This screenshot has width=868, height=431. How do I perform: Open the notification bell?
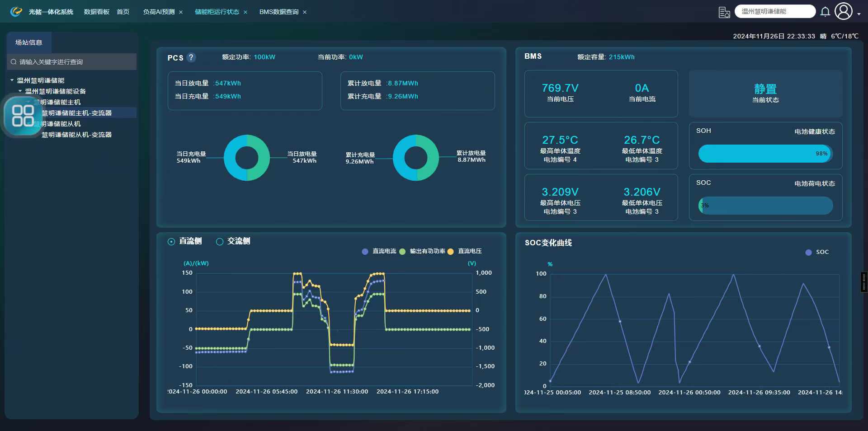click(825, 12)
